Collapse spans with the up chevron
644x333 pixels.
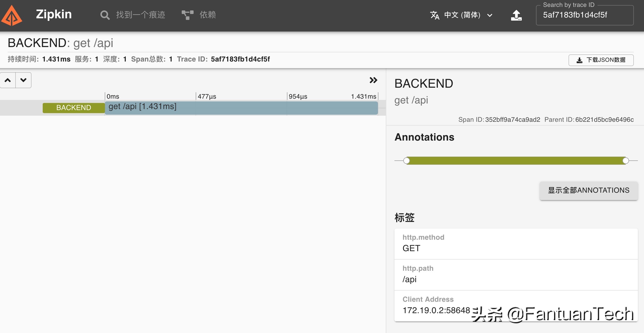[x=8, y=80]
